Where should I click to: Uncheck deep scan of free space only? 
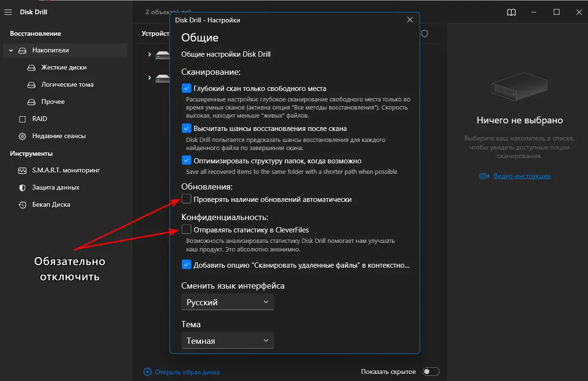point(186,89)
